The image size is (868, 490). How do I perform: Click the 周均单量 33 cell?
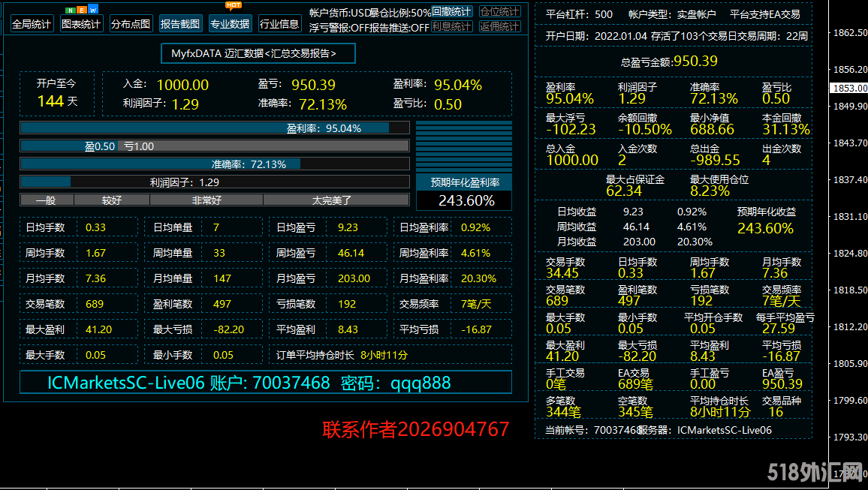[203, 253]
